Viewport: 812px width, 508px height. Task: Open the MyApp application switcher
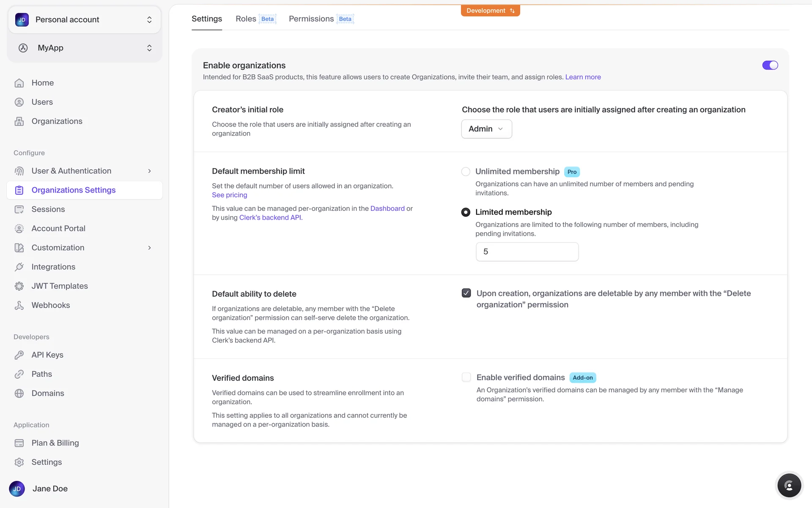click(85, 48)
